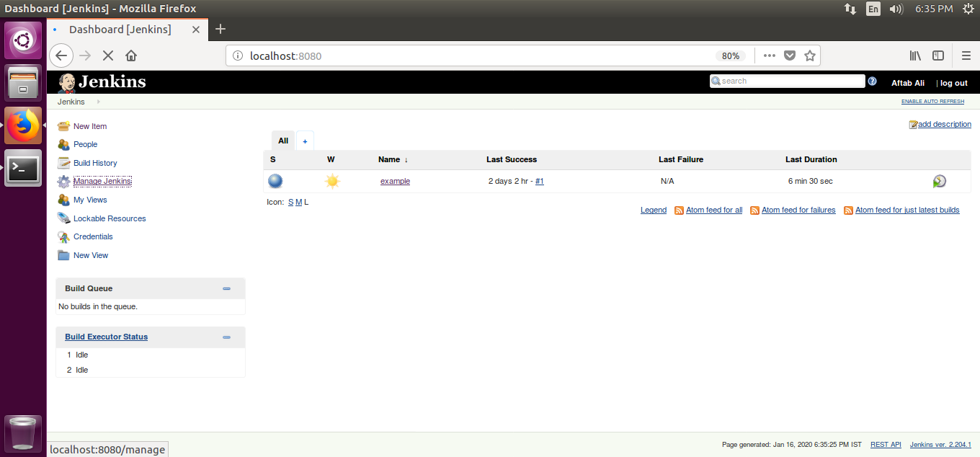The height and width of the screenshot is (457, 980).
Task: Collapse the Build Executor Status panel
Action: pyautogui.click(x=226, y=337)
